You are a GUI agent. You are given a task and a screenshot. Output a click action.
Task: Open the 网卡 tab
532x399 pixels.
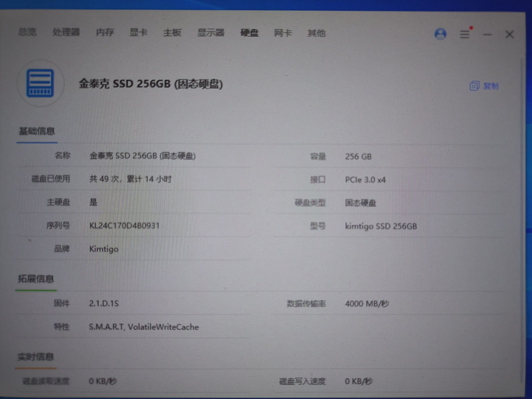(x=283, y=33)
